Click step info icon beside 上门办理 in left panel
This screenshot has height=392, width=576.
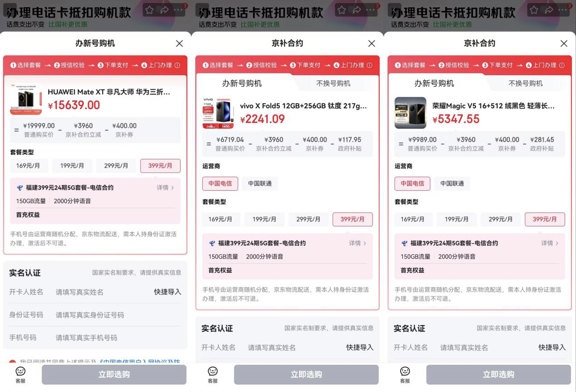tap(177, 65)
